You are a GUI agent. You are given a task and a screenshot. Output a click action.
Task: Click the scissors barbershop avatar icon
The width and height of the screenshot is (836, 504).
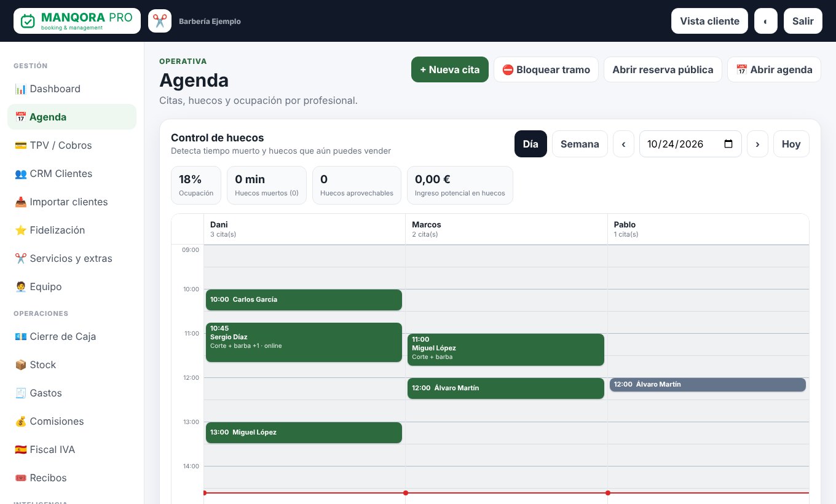(160, 21)
